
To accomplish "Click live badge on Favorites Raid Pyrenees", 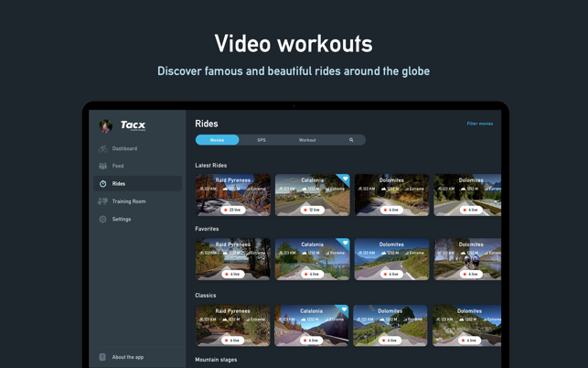I will coord(233,274).
